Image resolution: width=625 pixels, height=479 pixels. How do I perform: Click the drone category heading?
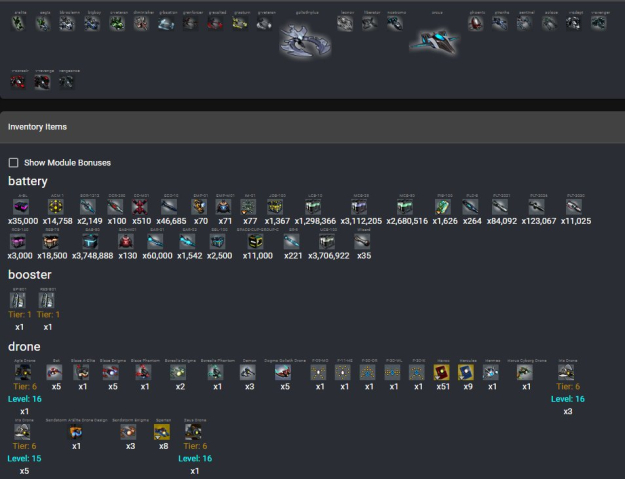(x=25, y=346)
